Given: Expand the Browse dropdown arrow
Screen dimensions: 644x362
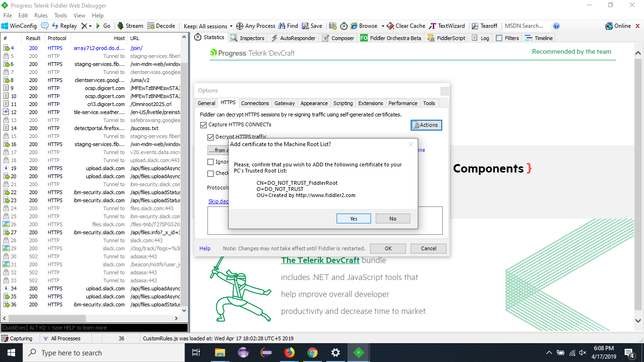Looking at the screenshot, I should 383,26.
